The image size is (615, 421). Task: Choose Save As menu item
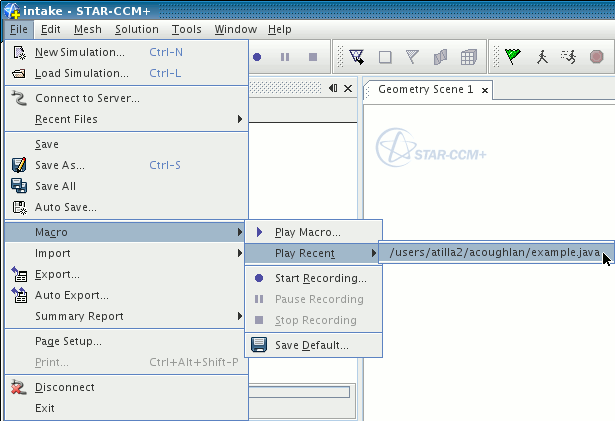click(127, 165)
